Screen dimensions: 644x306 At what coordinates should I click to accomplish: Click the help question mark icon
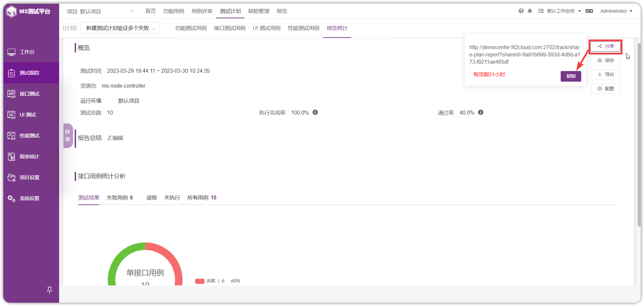point(521,11)
